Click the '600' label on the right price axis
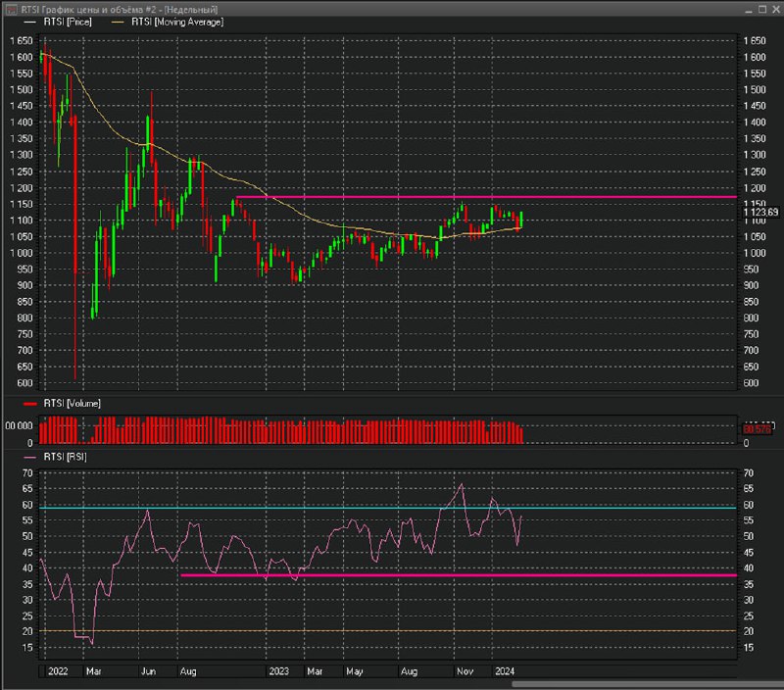Image resolution: width=784 pixels, height=690 pixels. [x=751, y=383]
